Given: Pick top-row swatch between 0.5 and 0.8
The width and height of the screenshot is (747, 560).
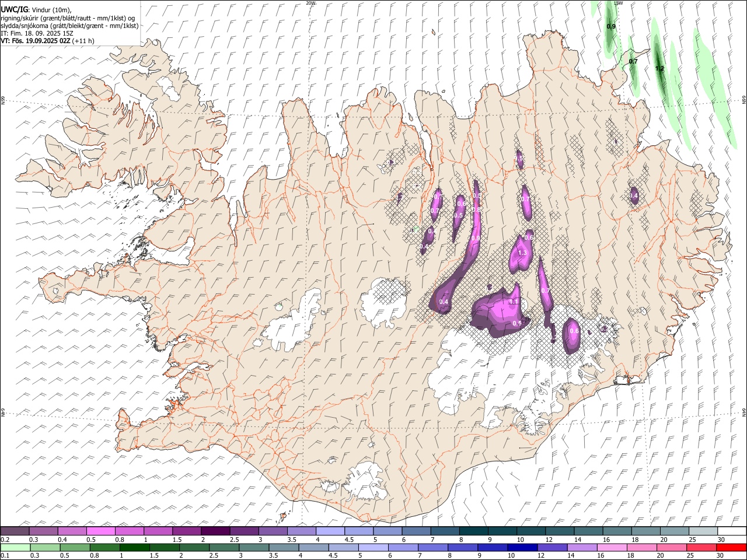Looking at the screenshot, I should pos(100,531).
